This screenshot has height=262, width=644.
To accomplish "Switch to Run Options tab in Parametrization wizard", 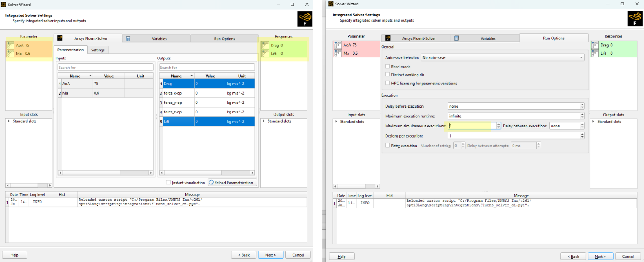I will (224, 38).
